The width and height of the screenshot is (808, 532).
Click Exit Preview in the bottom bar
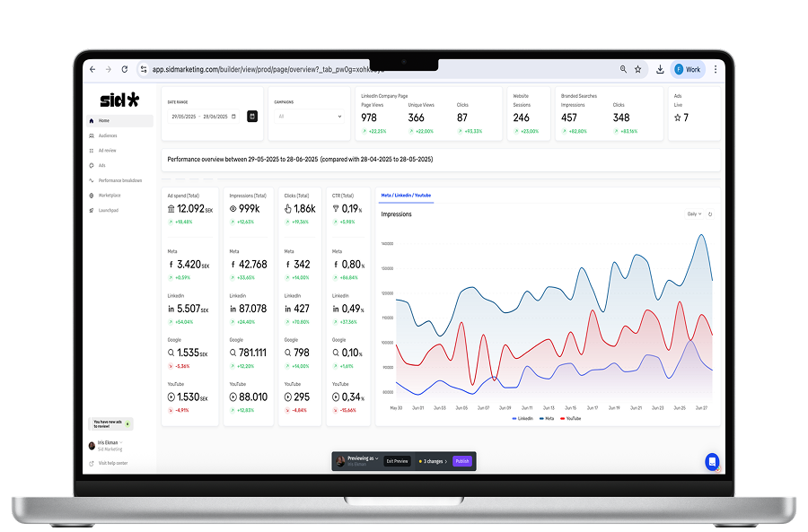click(396, 461)
